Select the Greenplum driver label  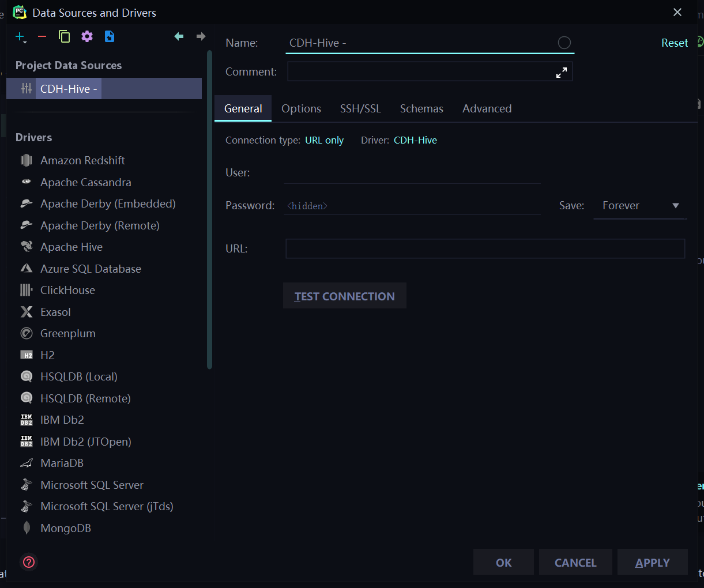click(68, 333)
